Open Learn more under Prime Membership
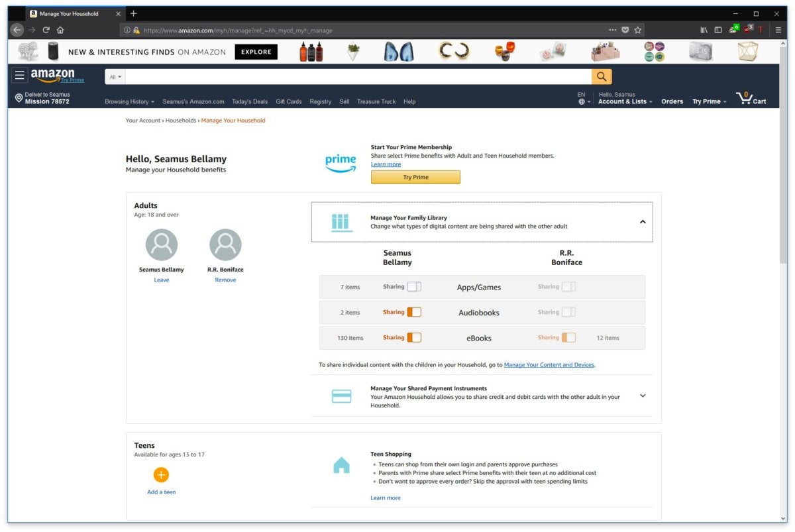This screenshot has height=532, width=795. coord(386,164)
